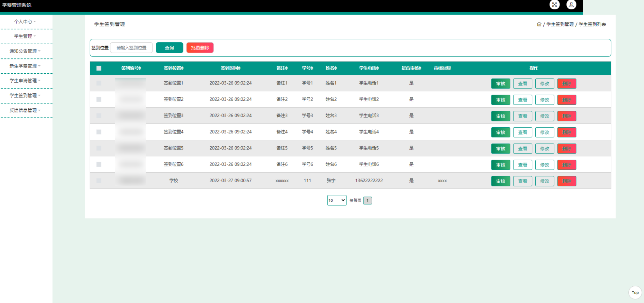
Task: Click 删除 for the 签到位置4 row
Action: click(567, 132)
